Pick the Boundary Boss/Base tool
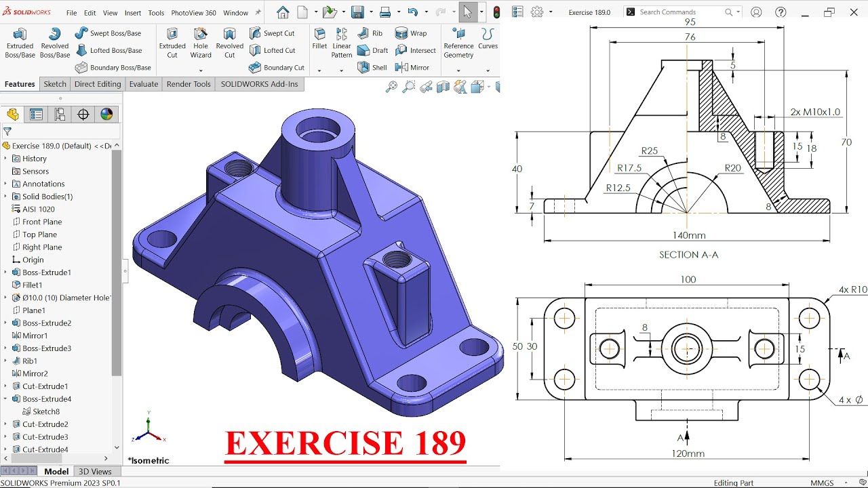This screenshot has width=868, height=488. [113, 67]
